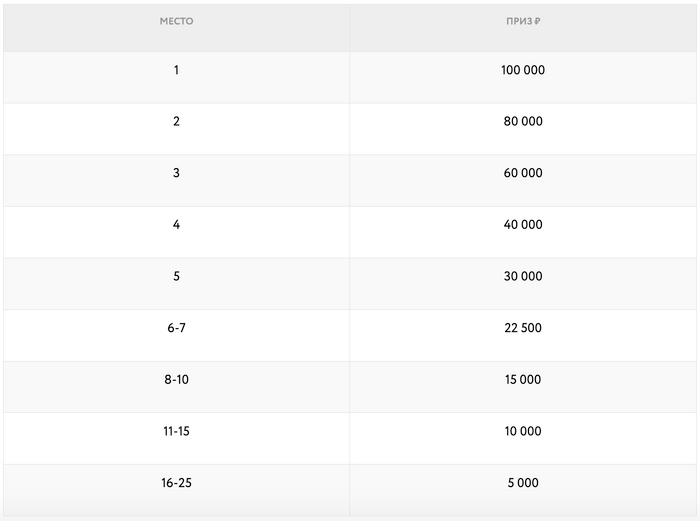700x521 pixels.
Task: Click the 30 000 prize value
Action: (522, 276)
